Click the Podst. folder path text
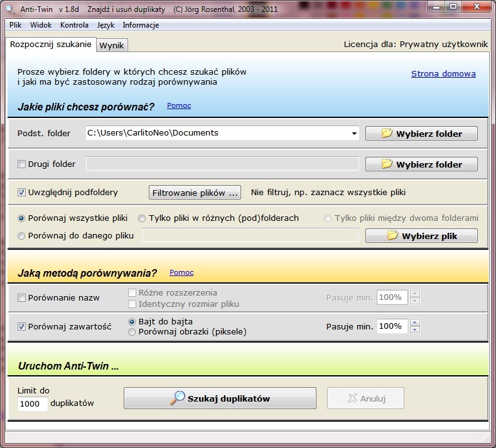 coord(153,133)
